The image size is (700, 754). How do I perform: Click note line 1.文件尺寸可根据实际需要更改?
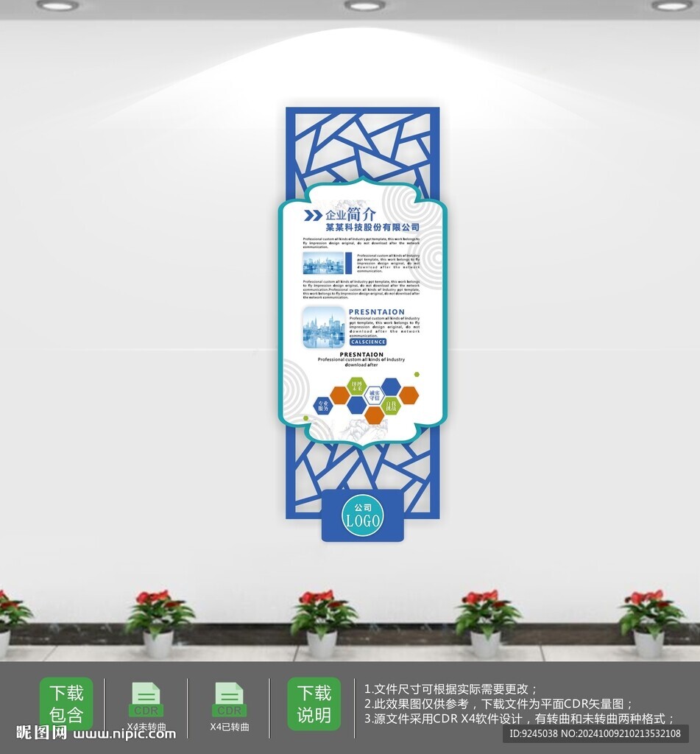click(451, 688)
